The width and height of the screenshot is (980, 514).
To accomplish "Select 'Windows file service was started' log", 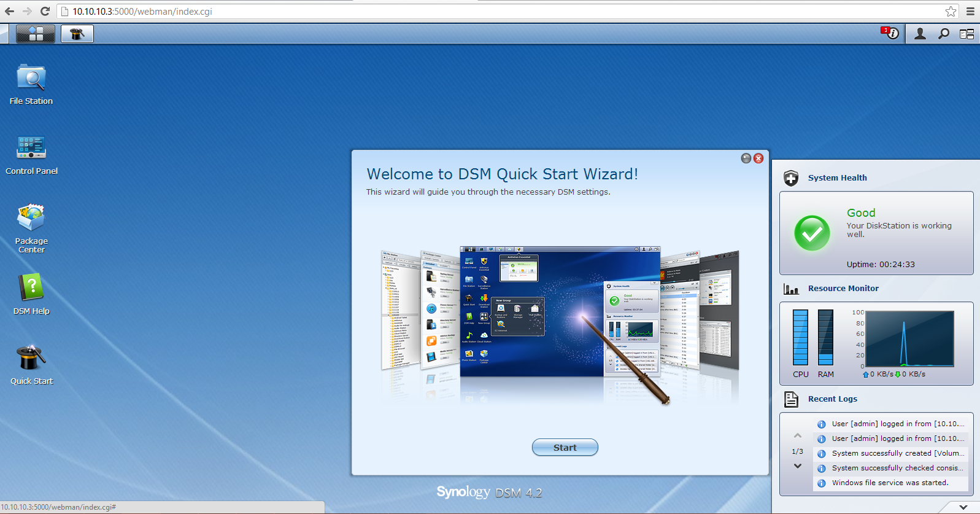I will [890, 483].
